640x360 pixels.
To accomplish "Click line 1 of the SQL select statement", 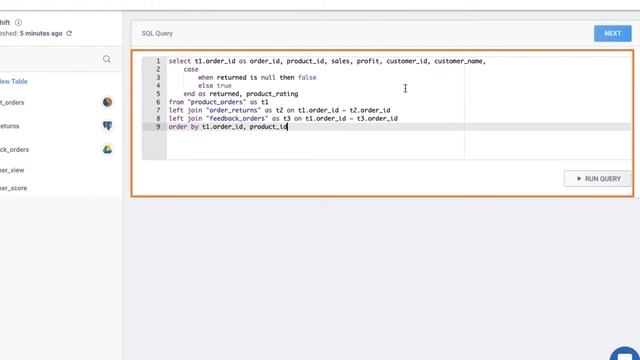I will 327,61.
